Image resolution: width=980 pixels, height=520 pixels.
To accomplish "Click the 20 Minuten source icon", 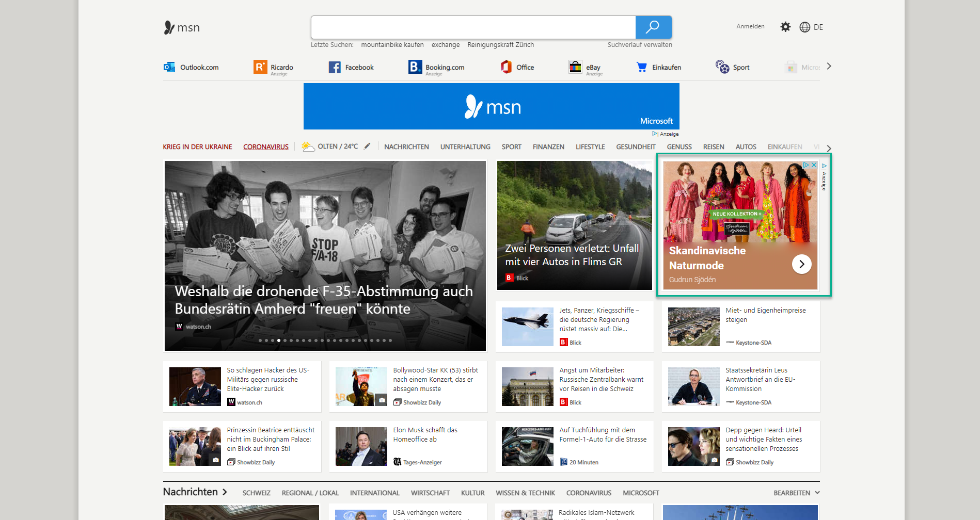I will [x=564, y=462].
